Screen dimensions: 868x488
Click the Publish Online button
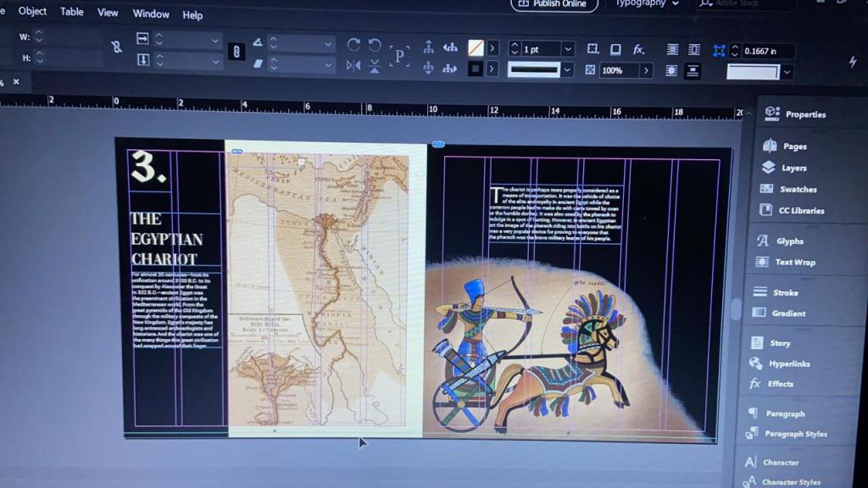(x=554, y=4)
